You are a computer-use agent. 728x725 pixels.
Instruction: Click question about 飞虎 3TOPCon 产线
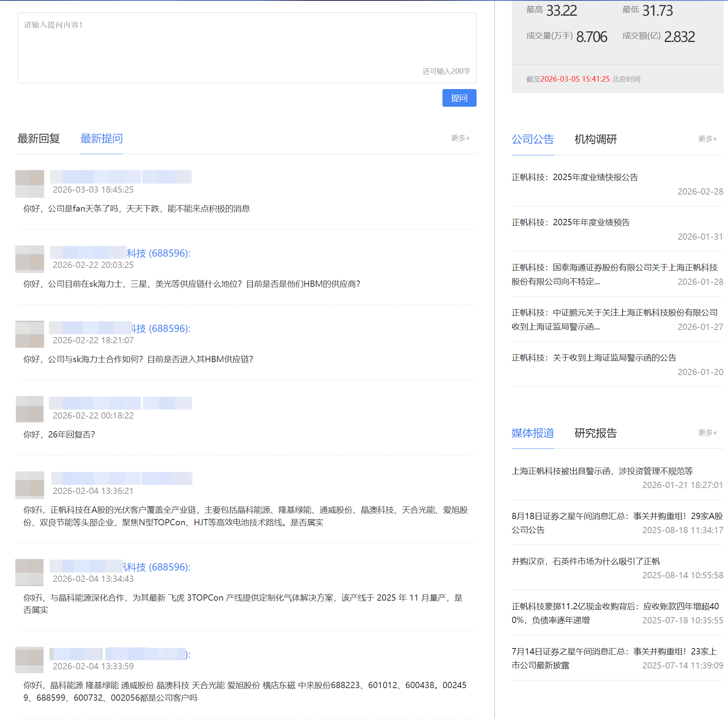click(x=243, y=604)
